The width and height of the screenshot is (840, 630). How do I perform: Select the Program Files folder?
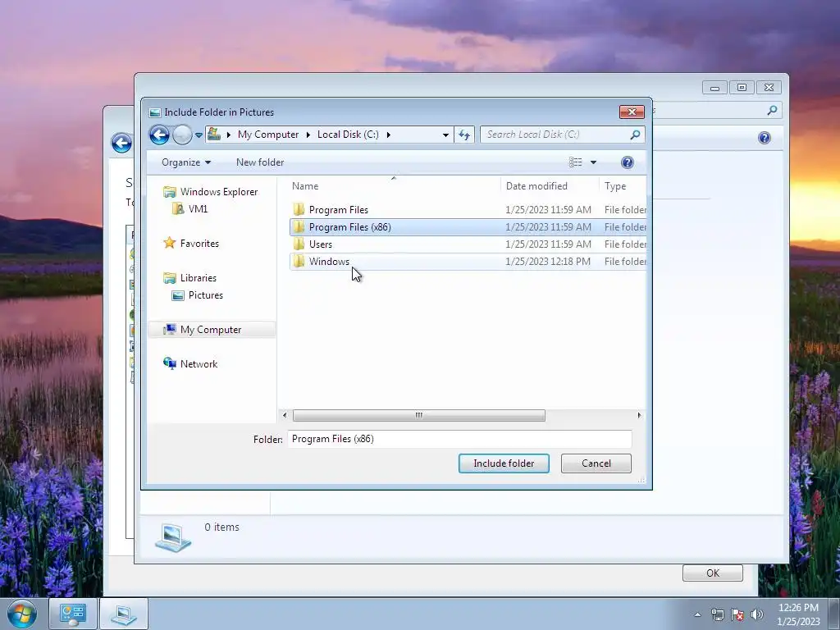click(x=468, y=209)
